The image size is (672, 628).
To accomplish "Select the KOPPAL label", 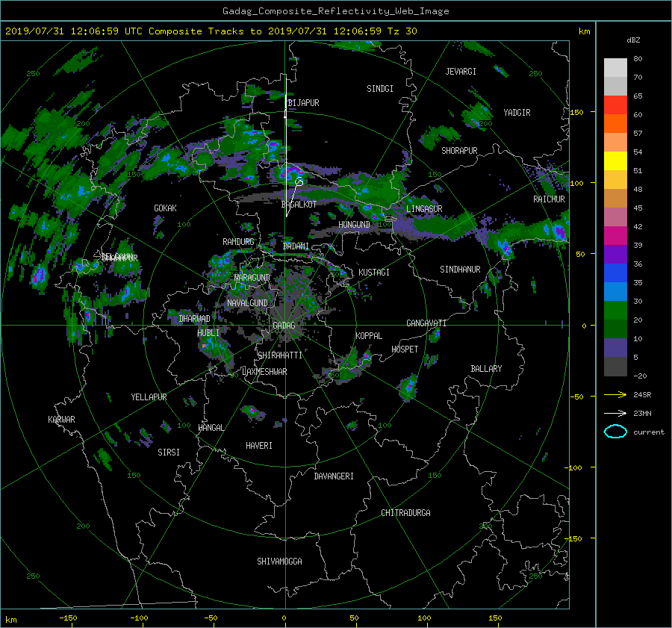I will click(x=369, y=336).
